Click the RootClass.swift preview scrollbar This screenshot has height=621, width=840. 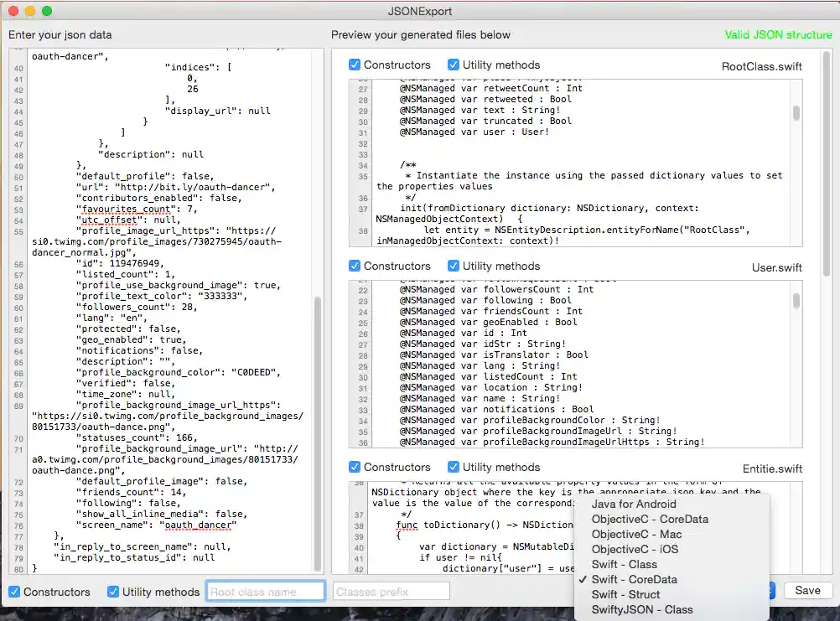[x=796, y=112]
